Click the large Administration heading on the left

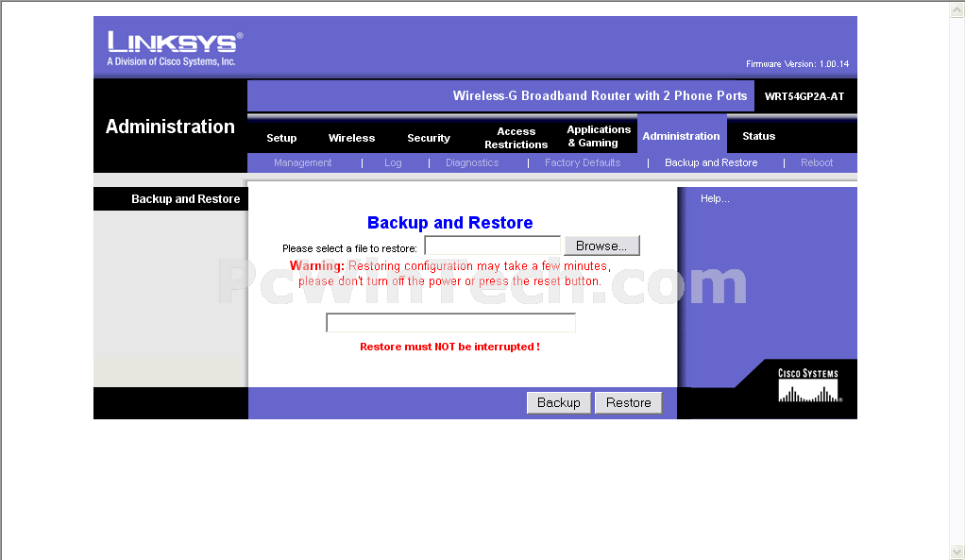[x=170, y=127]
